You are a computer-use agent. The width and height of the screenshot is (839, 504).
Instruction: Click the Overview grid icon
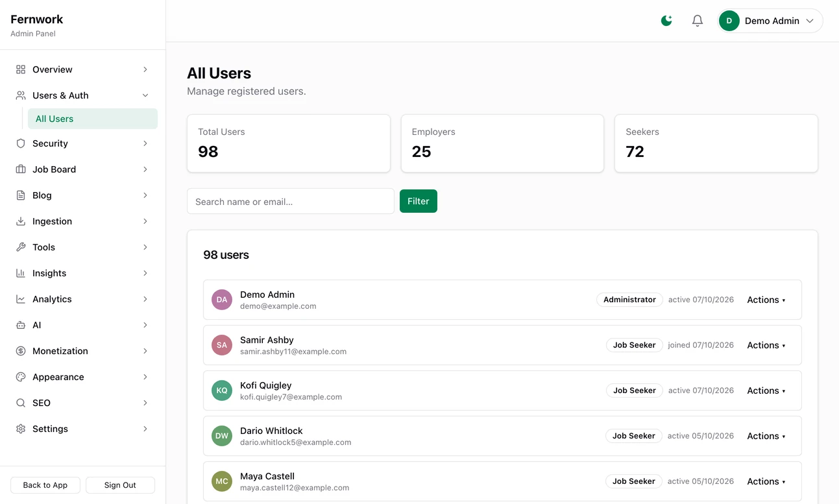(x=21, y=69)
